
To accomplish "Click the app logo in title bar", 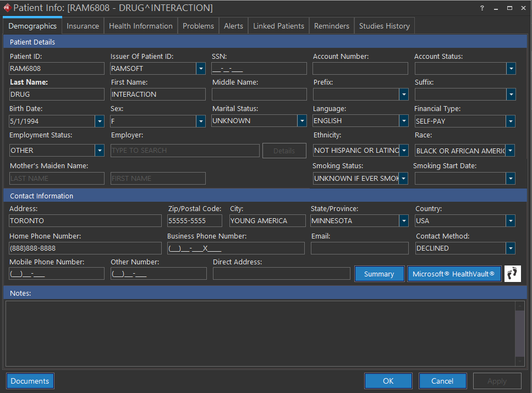I will (7, 8).
